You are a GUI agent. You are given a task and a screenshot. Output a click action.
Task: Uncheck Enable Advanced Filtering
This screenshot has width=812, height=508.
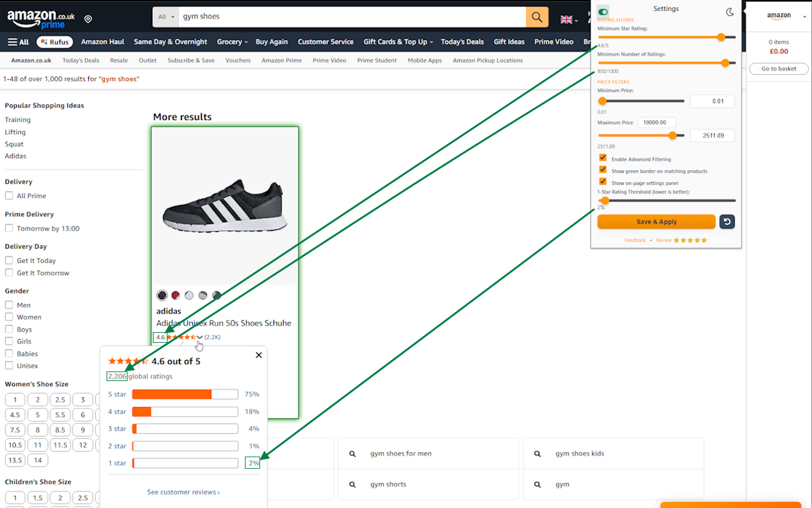click(x=603, y=158)
